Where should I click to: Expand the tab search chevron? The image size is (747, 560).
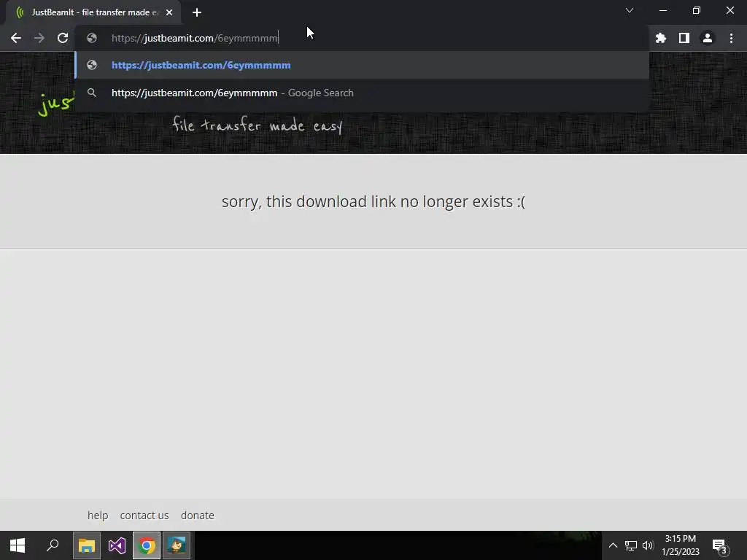pyautogui.click(x=630, y=10)
